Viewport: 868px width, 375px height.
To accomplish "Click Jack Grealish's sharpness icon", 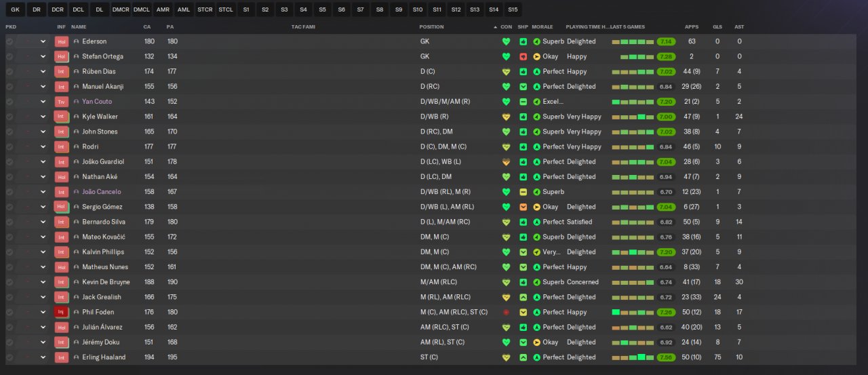I will (x=523, y=297).
